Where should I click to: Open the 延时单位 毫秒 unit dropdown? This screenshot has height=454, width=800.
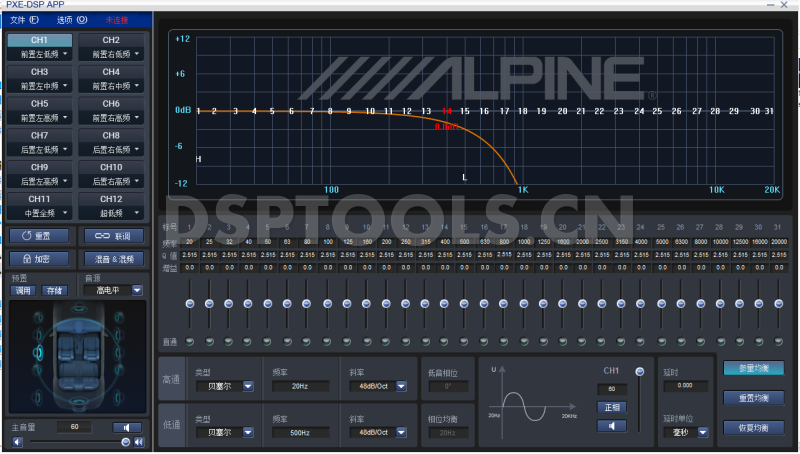pyautogui.click(x=703, y=433)
